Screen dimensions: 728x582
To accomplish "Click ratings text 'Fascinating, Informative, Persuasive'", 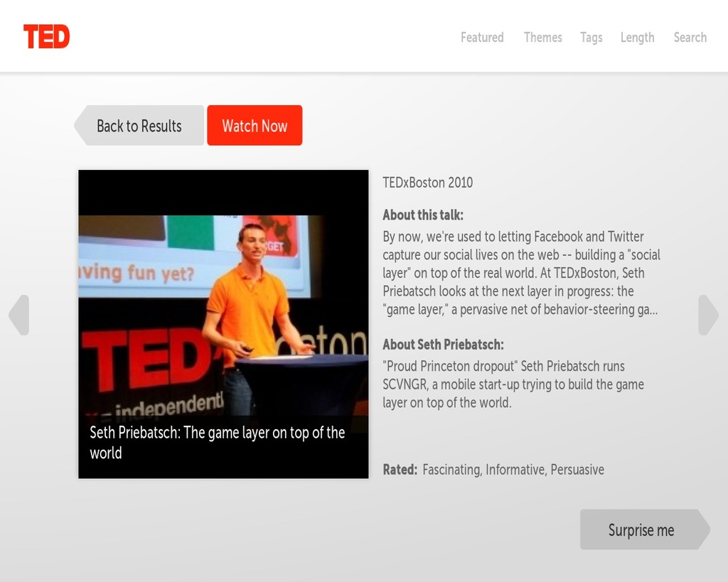I will 513,470.
